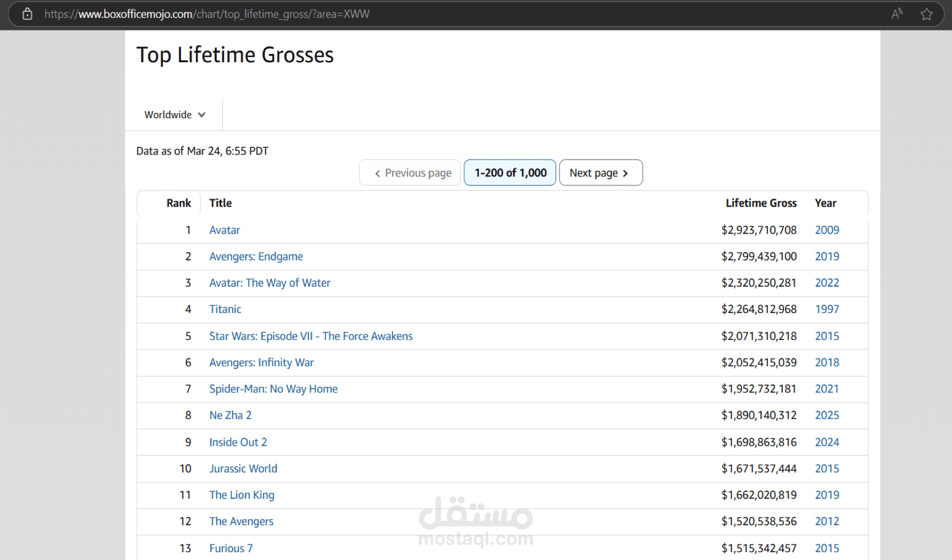
Task: Select the $2,320,250,281 gross value
Action: coord(759,283)
